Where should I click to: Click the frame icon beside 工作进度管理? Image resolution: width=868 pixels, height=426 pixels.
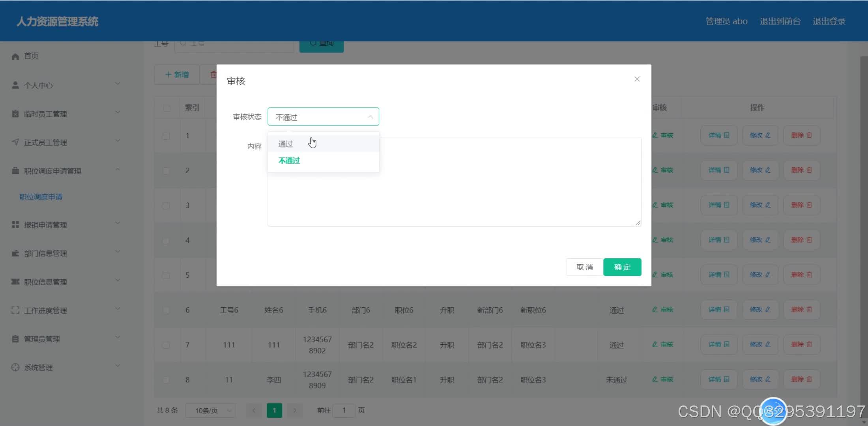click(15, 310)
